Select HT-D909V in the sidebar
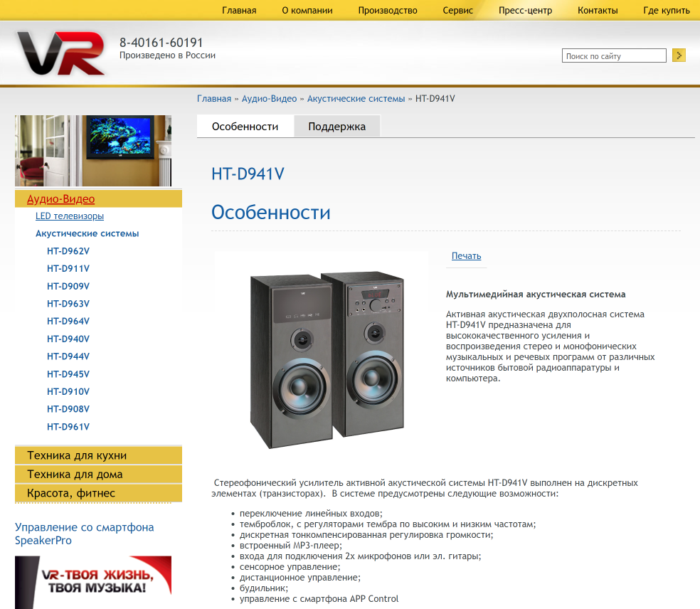Screen dimensions: 700x609 pos(68,286)
